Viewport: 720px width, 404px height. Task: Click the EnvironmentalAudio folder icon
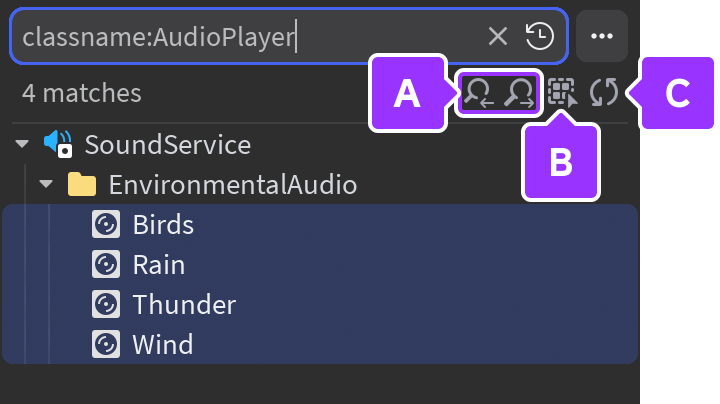81,185
